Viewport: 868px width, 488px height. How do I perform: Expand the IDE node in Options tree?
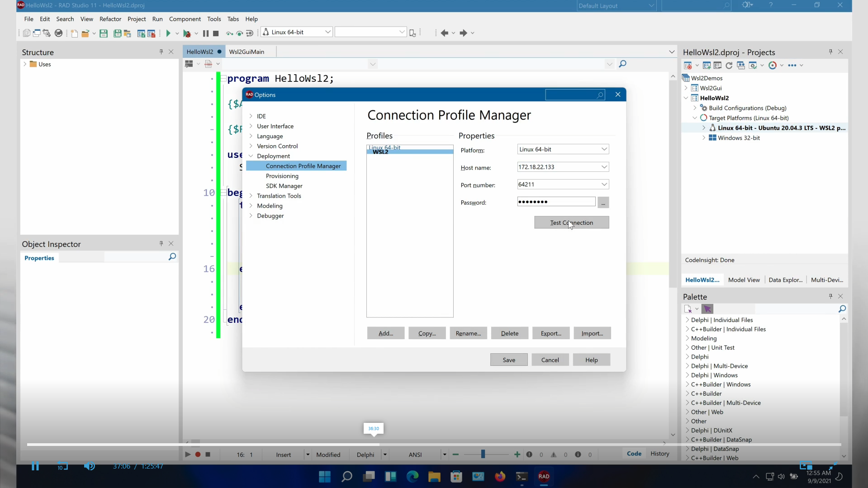[x=251, y=116]
